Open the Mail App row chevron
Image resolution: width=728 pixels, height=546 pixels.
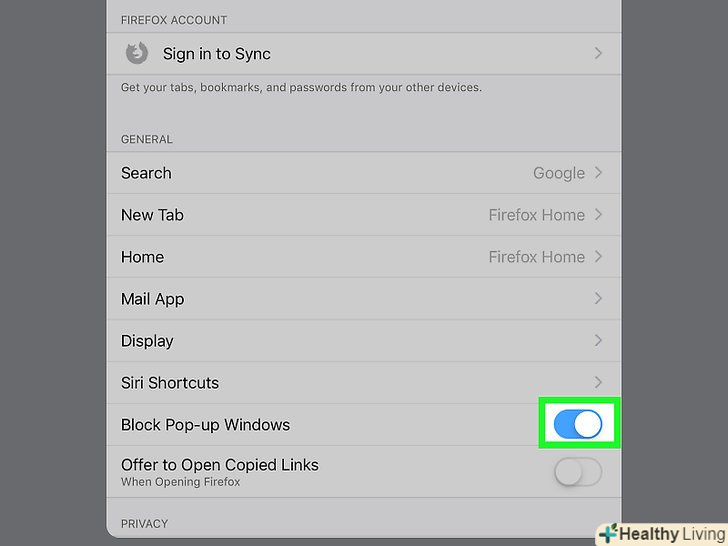pyautogui.click(x=598, y=299)
